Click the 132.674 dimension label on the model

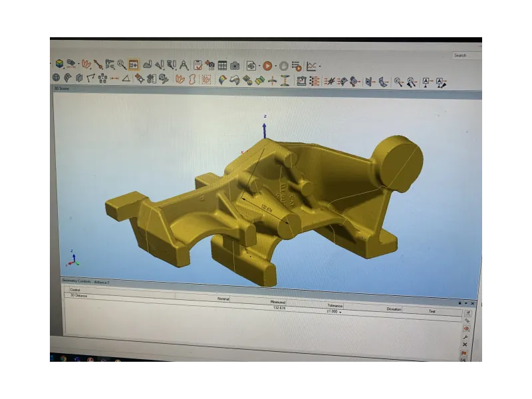tap(267, 208)
